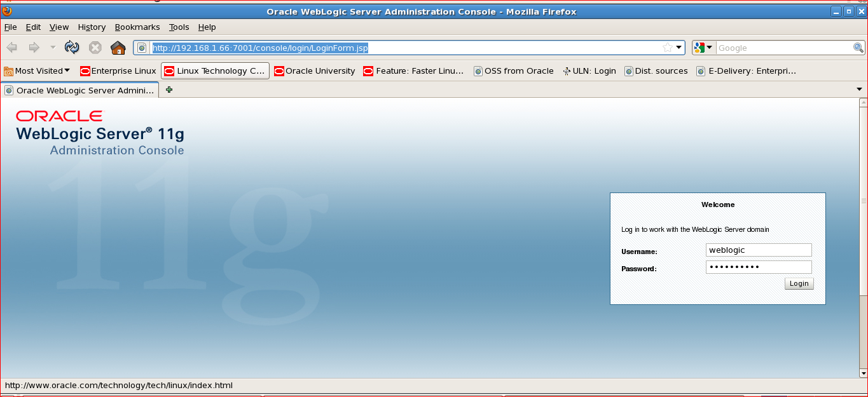Open the Help menu
Screen dimensions: 868x397
tap(207, 27)
